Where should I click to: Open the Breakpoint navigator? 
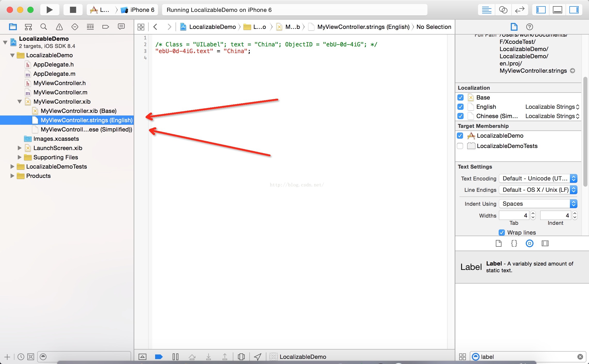click(x=106, y=27)
